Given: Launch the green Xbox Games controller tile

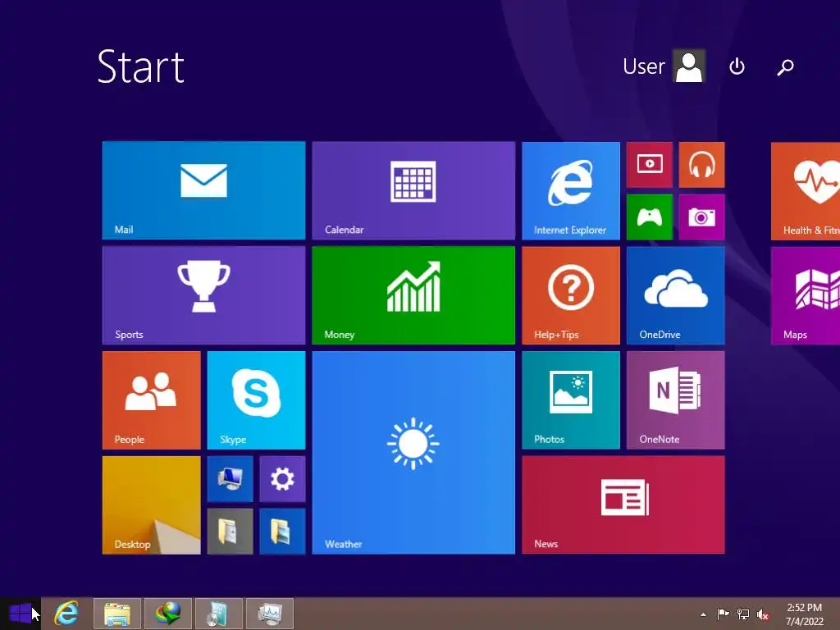Looking at the screenshot, I should pyautogui.click(x=650, y=217).
